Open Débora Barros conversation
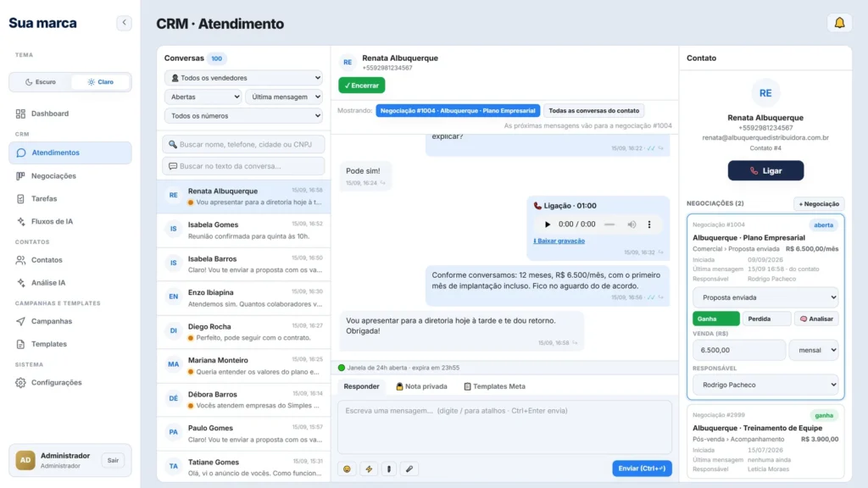The height and width of the screenshot is (488, 868). tap(243, 400)
